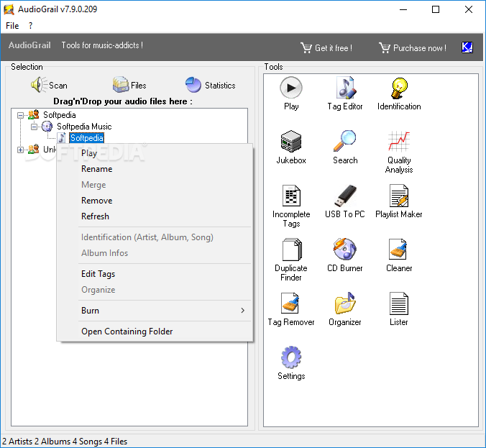Launch the Organizer tool
The image size is (486, 448).
point(345,303)
